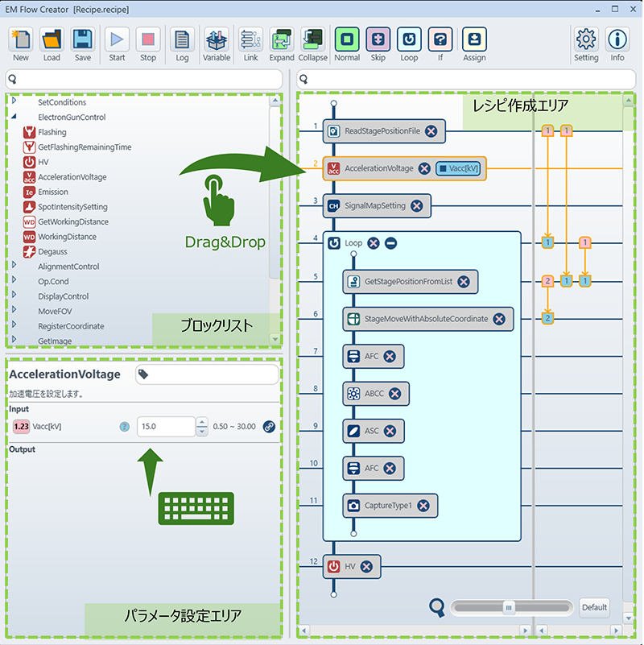Toggle the Vacc[kV] tag on AccelerationVoltage block
Screen dimensions: 644x645
(458, 168)
